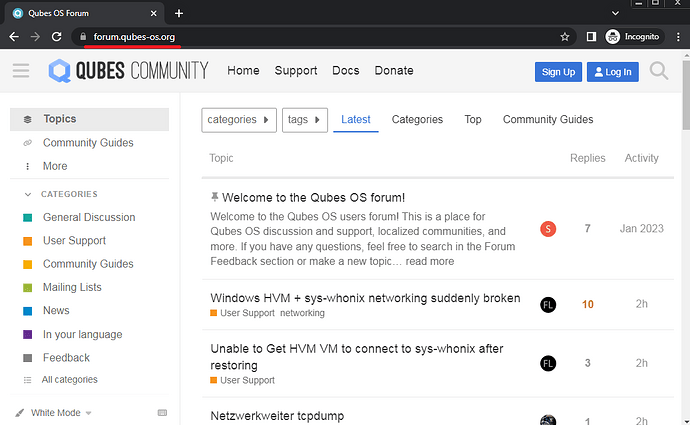Close the Qubes OS Forum tab
The height and width of the screenshot is (425, 690).
pyautogui.click(x=154, y=13)
